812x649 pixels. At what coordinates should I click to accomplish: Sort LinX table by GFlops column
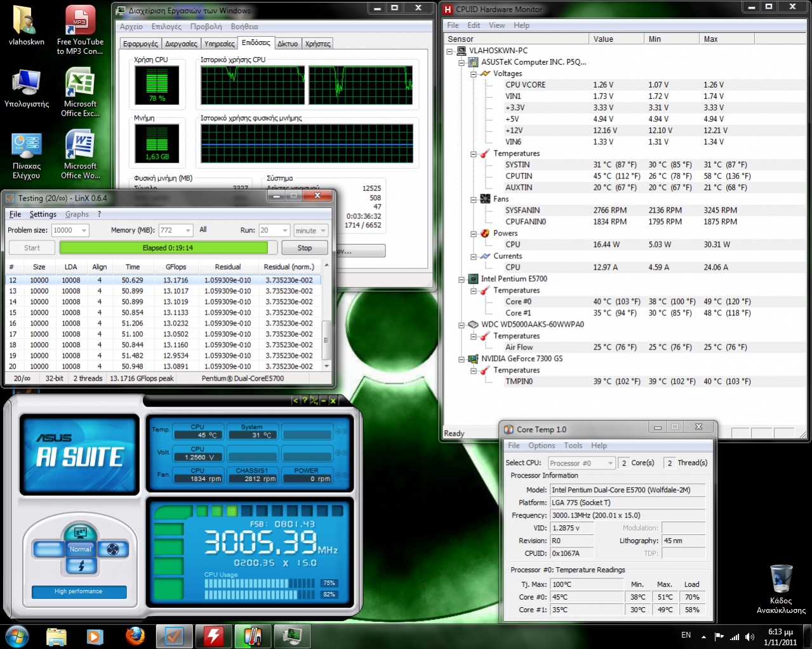pyautogui.click(x=176, y=267)
